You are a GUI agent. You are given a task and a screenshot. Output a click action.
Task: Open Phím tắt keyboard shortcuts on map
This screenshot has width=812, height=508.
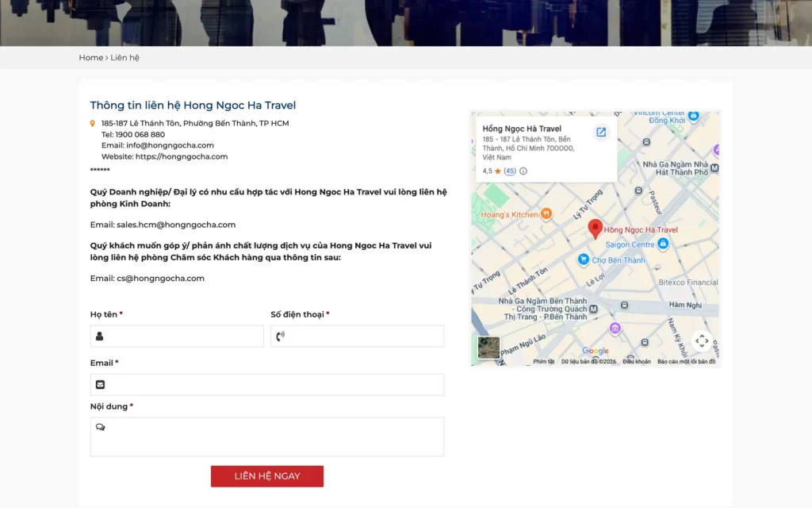coord(544,362)
